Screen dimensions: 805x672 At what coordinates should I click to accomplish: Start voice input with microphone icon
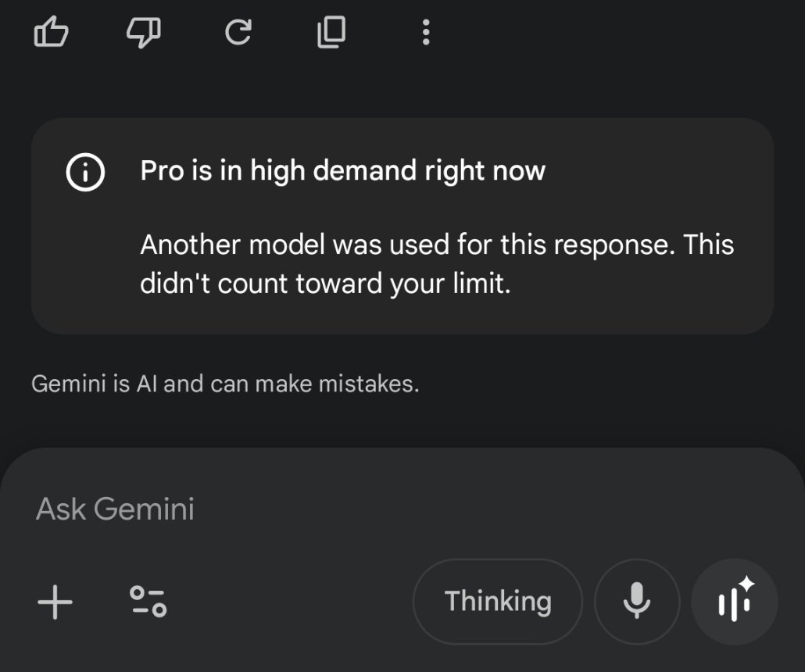[636, 602]
